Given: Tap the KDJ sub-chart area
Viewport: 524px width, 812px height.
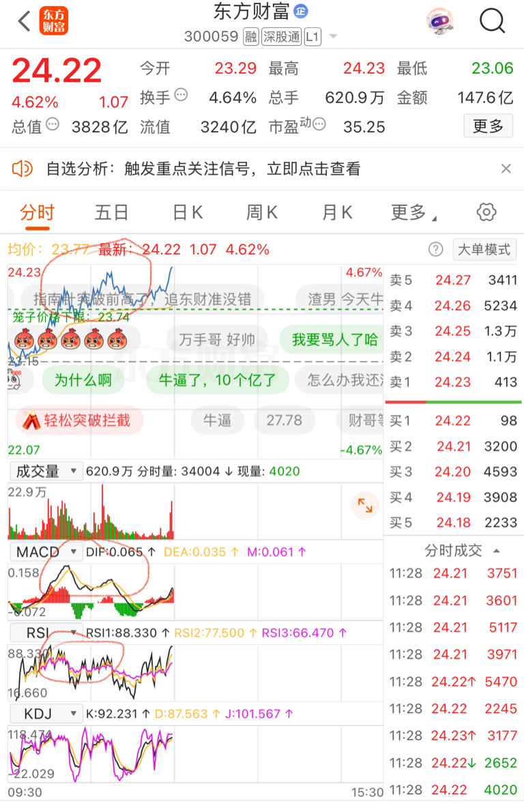Looking at the screenshot, I should [195, 754].
